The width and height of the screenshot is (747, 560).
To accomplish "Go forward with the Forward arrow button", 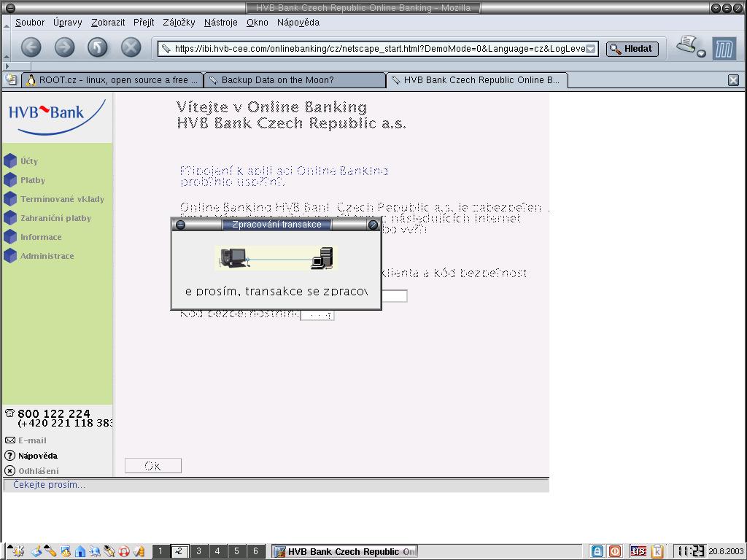I will pos(65,47).
